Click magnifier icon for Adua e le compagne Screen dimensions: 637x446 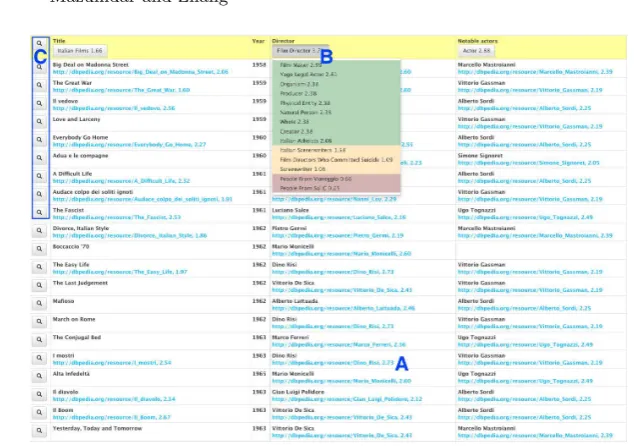pos(39,158)
